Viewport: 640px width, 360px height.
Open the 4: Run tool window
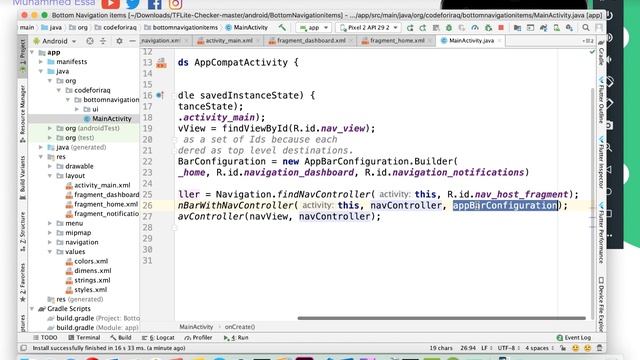(236, 338)
